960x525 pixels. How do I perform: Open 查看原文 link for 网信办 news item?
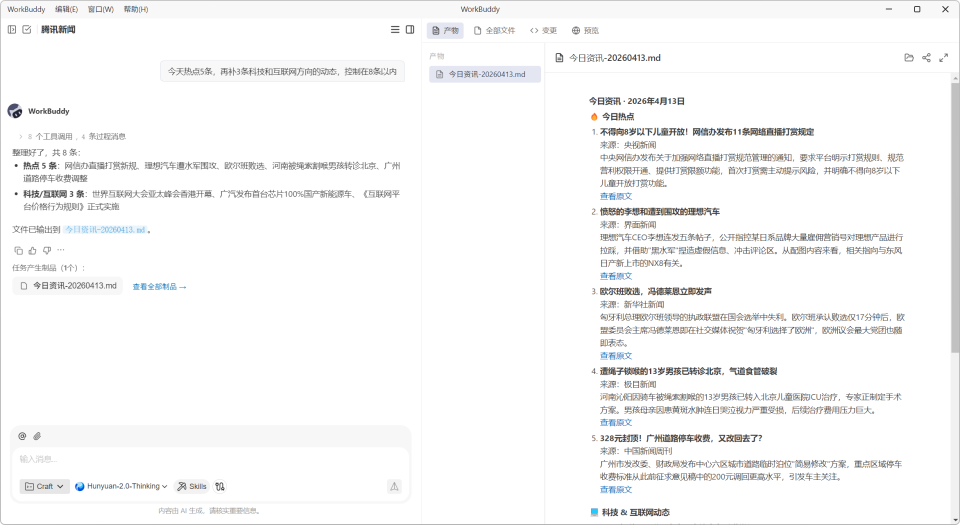(x=616, y=196)
